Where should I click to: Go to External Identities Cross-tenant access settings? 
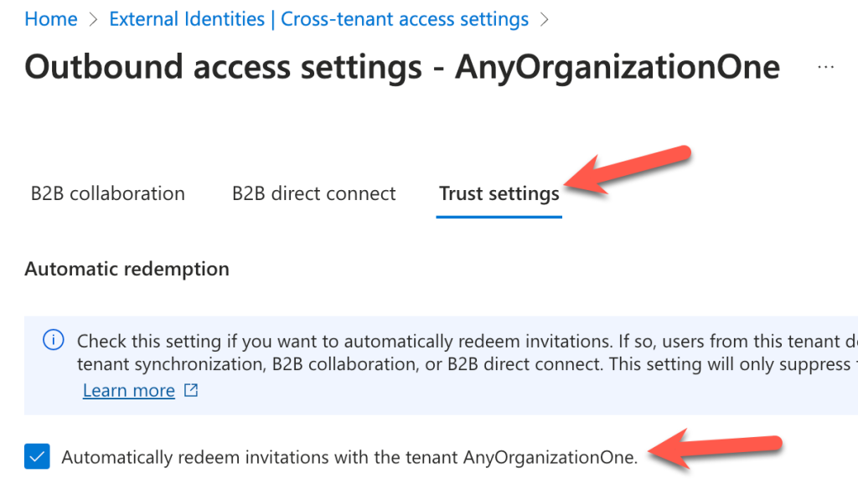[320, 18]
